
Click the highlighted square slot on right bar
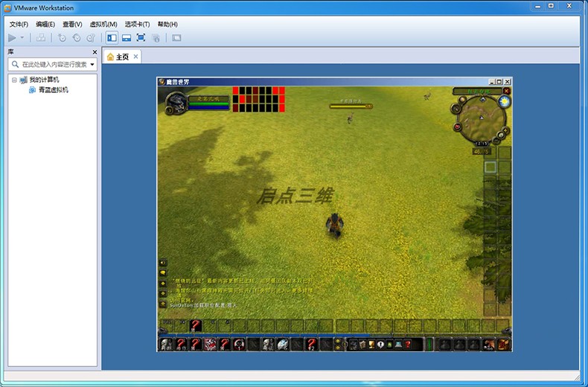click(490, 167)
